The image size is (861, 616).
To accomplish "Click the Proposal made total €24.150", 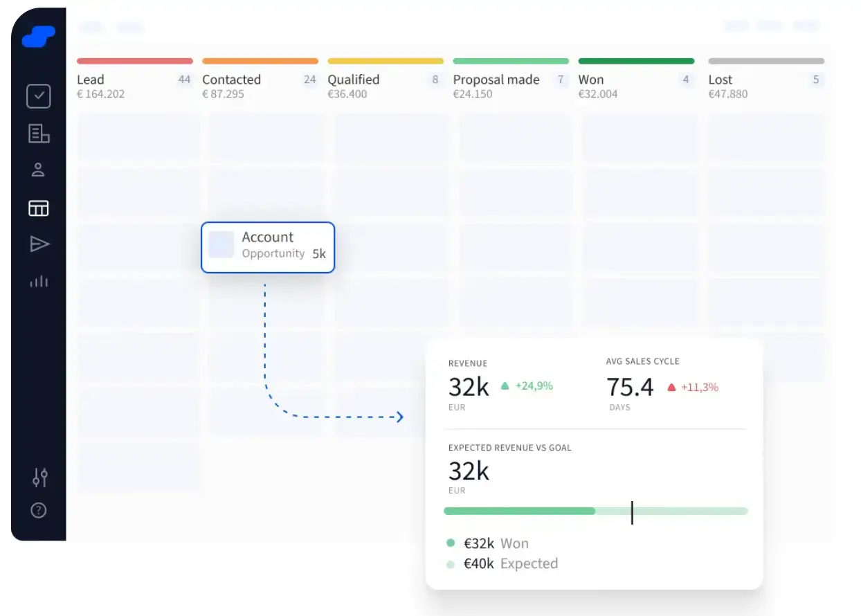I will coord(473,94).
